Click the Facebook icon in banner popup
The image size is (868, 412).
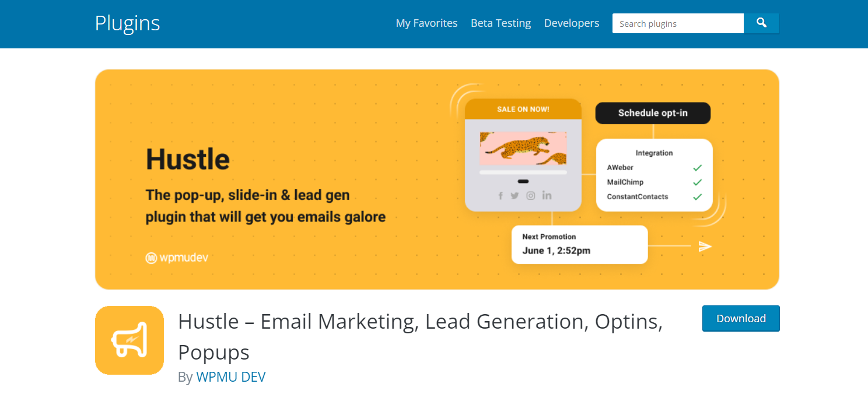(x=501, y=196)
